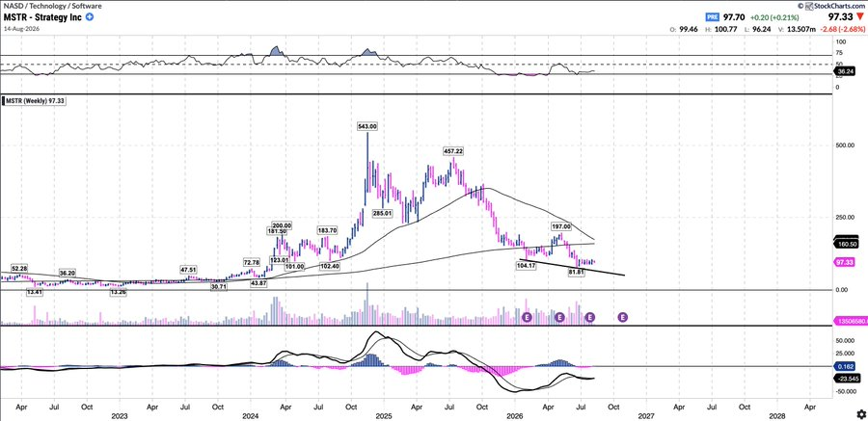Click the 197.00 high price label
Image resolution: width=868 pixels, height=421 pixels.
point(560,226)
